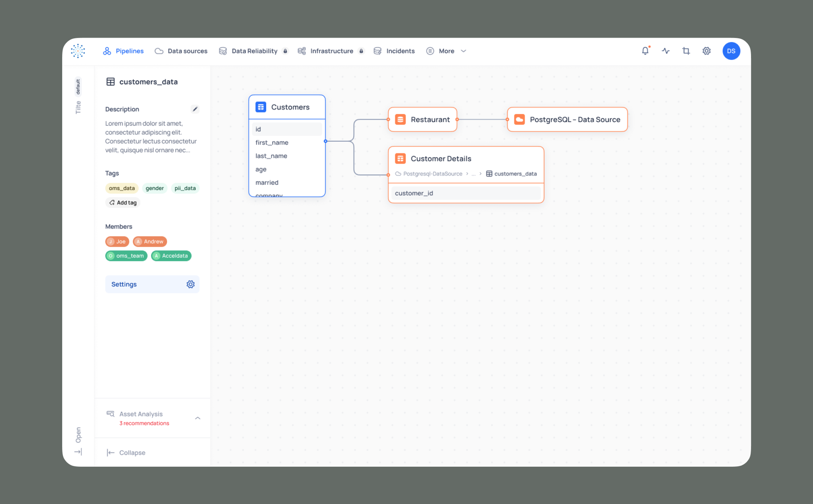Image resolution: width=813 pixels, height=504 pixels.
Task: Click the Infrastructure lock icon
Action: coord(361,51)
